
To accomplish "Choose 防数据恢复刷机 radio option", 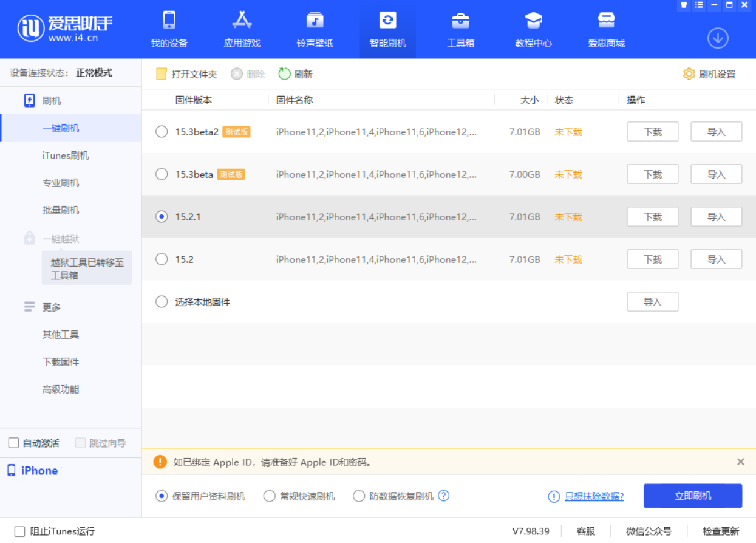I will pyautogui.click(x=359, y=496).
